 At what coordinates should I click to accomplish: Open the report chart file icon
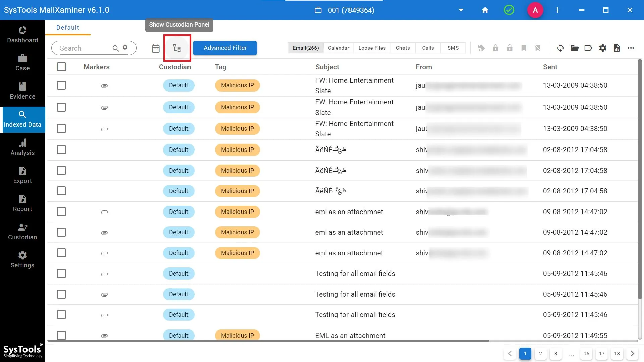click(x=617, y=48)
